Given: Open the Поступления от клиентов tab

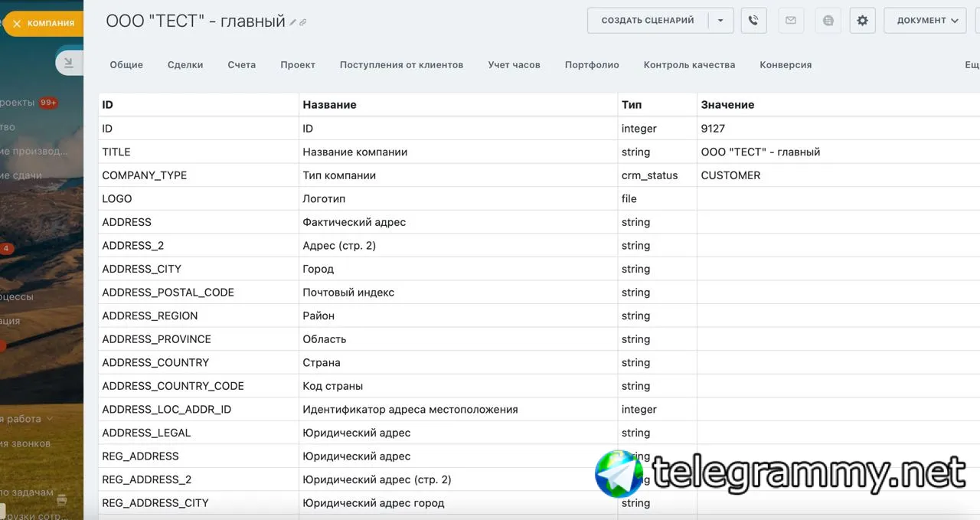Looking at the screenshot, I should point(401,65).
